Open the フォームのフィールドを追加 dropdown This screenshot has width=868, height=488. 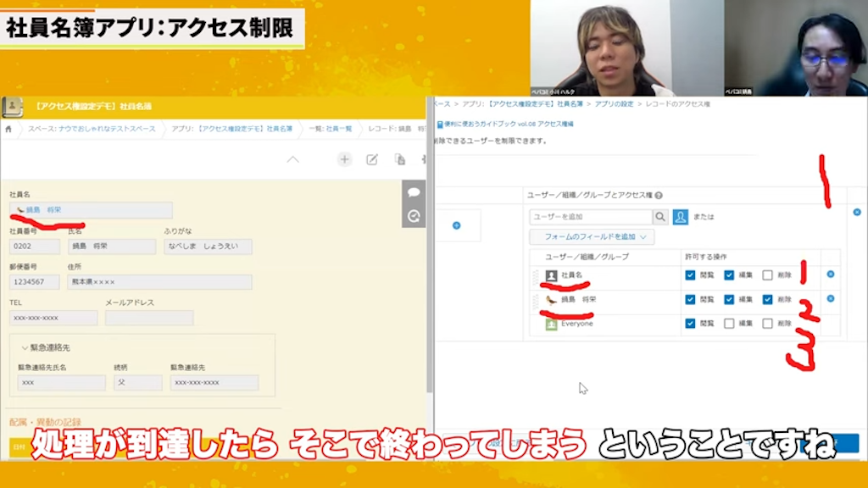pos(591,237)
